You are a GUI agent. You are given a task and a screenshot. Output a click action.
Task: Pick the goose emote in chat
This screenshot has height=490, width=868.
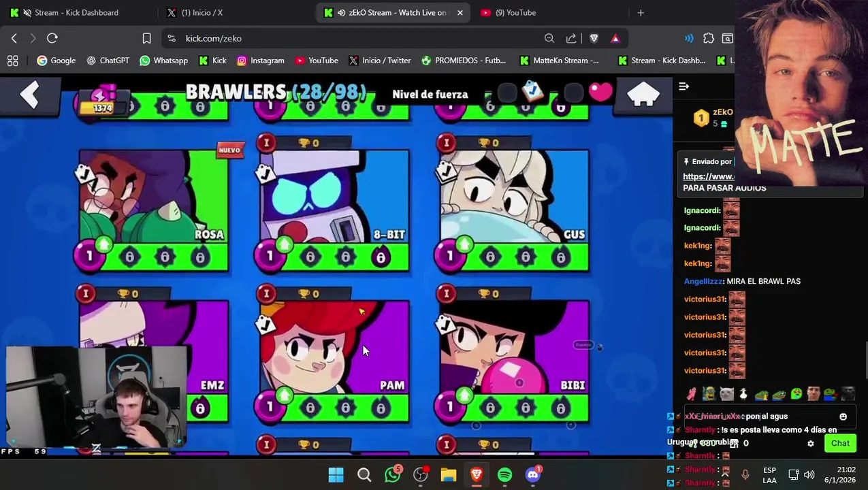coord(743,394)
